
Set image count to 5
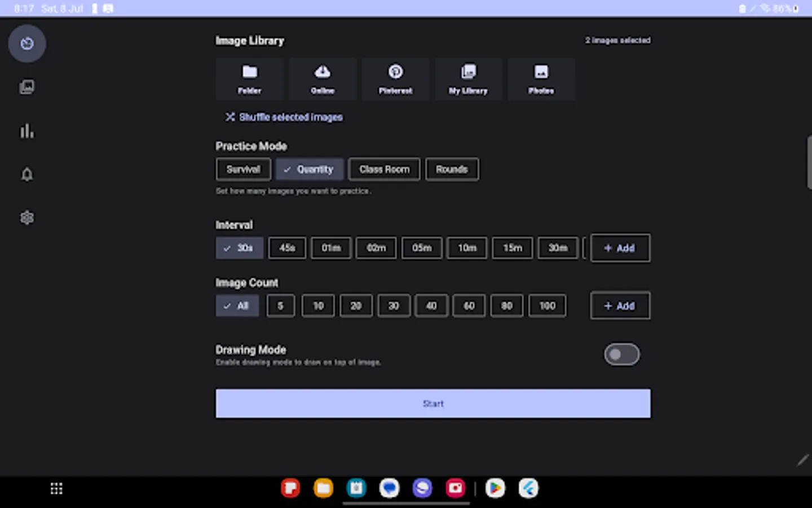(x=280, y=306)
